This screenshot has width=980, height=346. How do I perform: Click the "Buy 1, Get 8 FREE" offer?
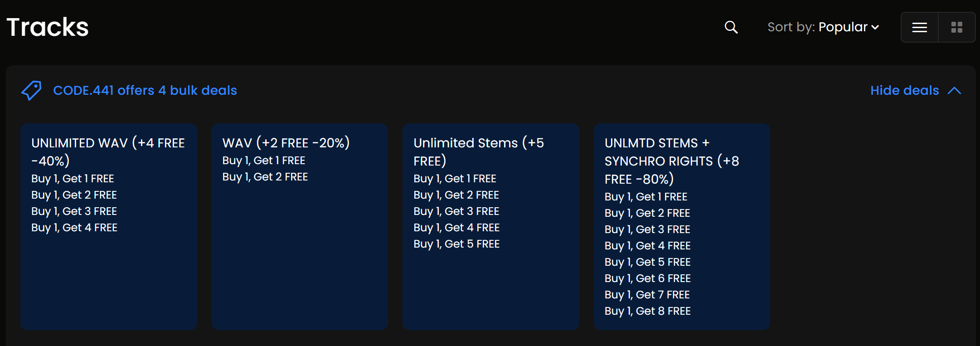tap(647, 311)
